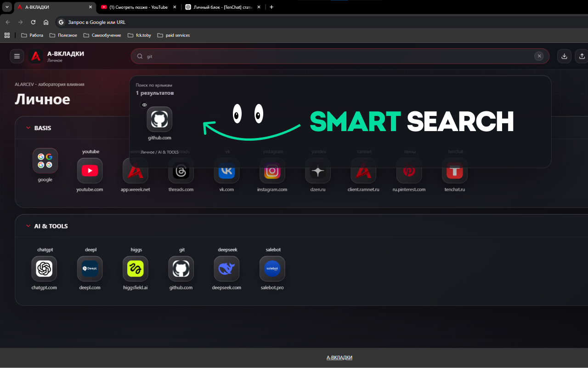Clear the search field with the X button
Image resolution: width=588 pixels, height=368 pixels.
tap(539, 56)
